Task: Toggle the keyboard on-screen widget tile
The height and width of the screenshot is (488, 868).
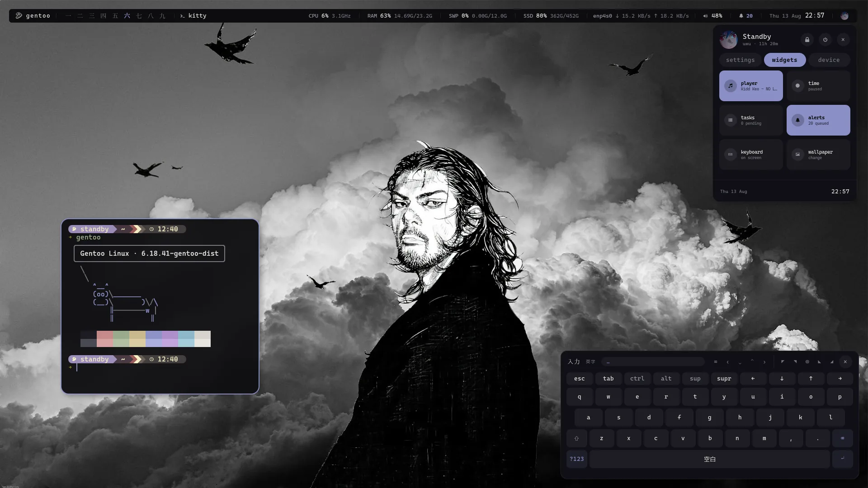Action: (x=751, y=155)
